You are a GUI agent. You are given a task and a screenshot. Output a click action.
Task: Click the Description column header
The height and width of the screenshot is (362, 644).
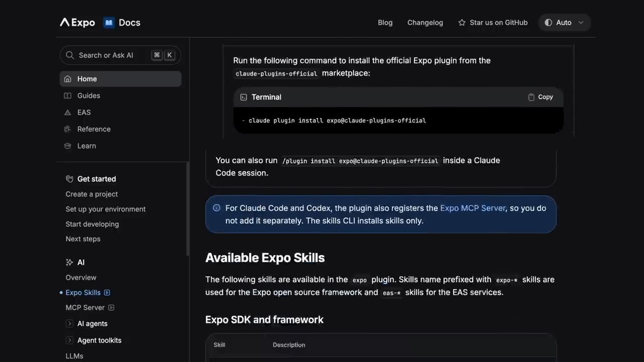coord(289,345)
